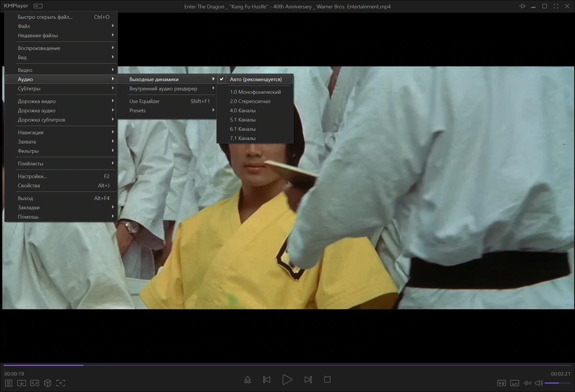The width and height of the screenshot is (575, 392).
Task: Pin window always on top
Action: pos(522,6)
